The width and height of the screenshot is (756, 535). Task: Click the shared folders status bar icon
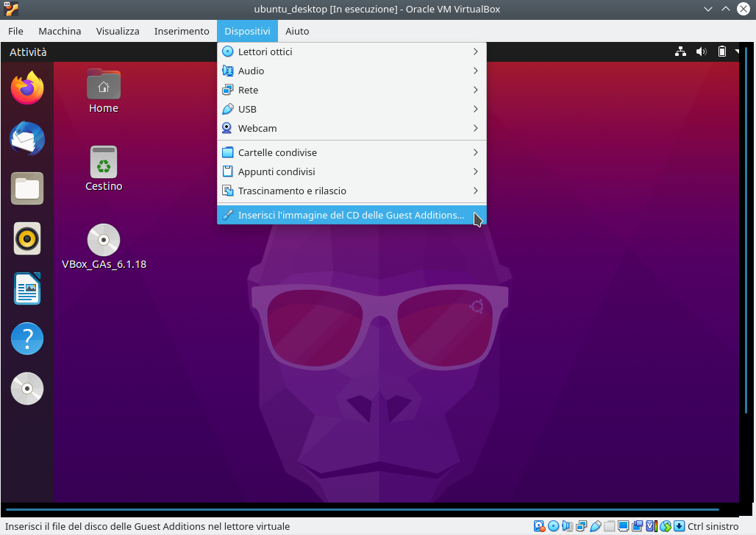click(x=610, y=526)
